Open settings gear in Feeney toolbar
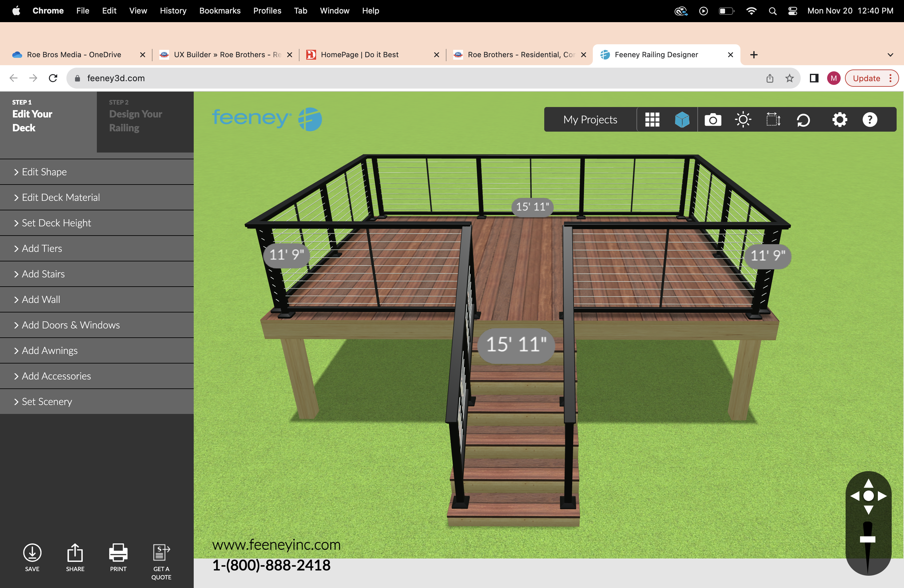The height and width of the screenshot is (588, 904). [x=839, y=120]
